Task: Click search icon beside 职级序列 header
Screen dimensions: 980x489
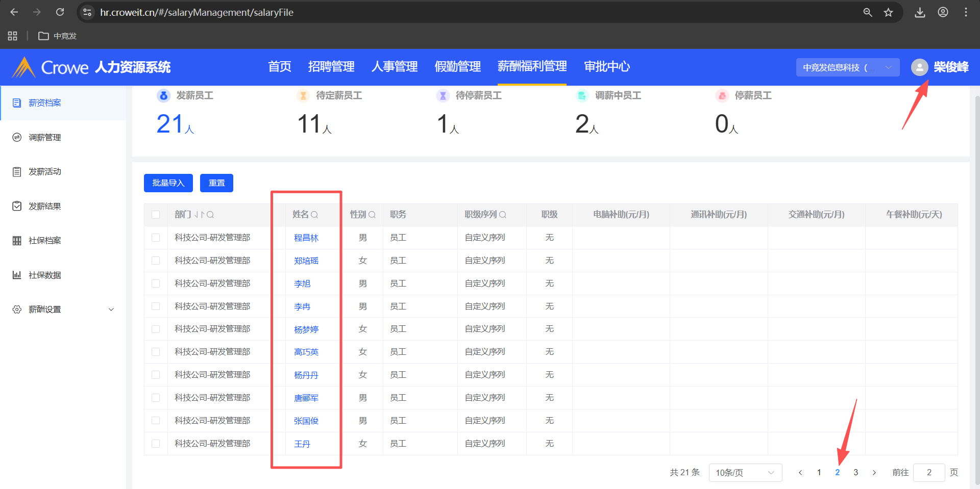Action: click(503, 215)
